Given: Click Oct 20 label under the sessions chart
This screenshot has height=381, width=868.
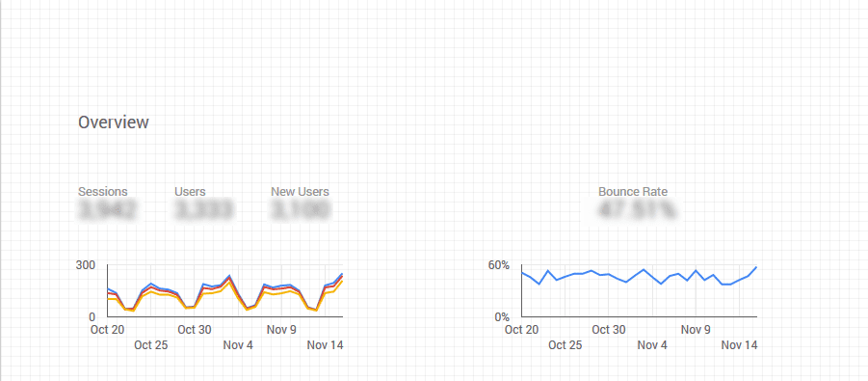Looking at the screenshot, I should pos(107,330).
